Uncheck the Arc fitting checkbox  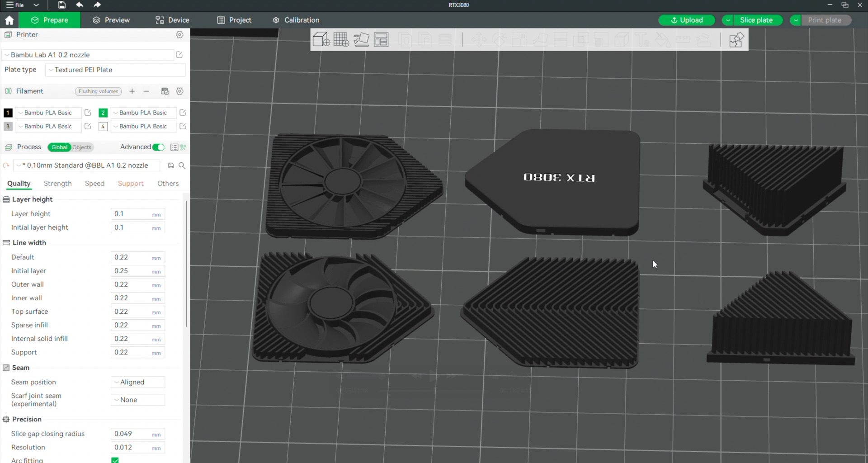(x=115, y=460)
